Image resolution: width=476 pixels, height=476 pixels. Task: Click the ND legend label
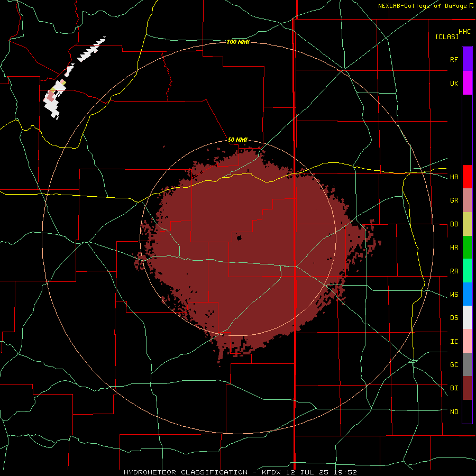pyautogui.click(x=454, y=412)
